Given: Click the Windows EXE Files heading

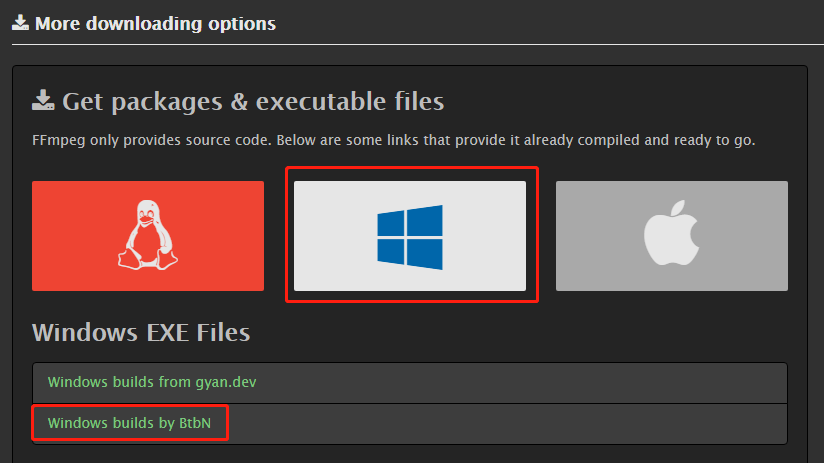Looking at the screenshot, I should point(140,332).
